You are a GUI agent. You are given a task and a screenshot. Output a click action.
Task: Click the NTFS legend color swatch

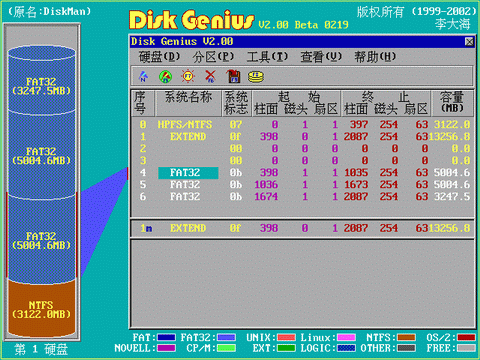tap(406, 338)
